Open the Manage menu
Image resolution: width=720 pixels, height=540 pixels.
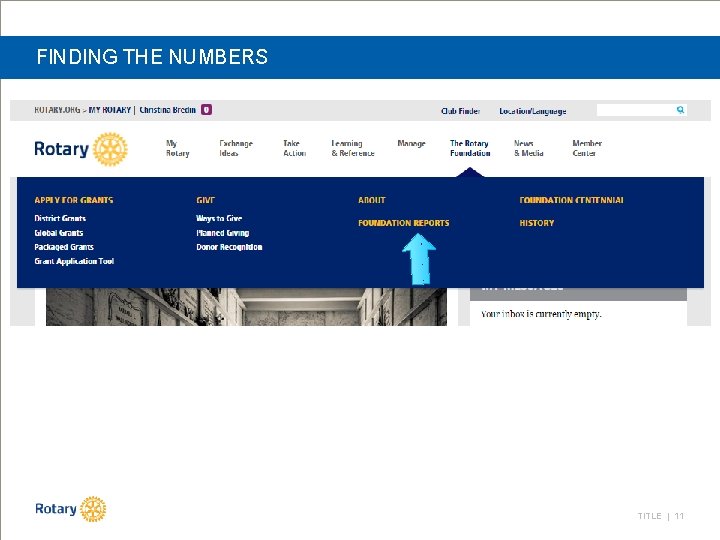[411, 144]
